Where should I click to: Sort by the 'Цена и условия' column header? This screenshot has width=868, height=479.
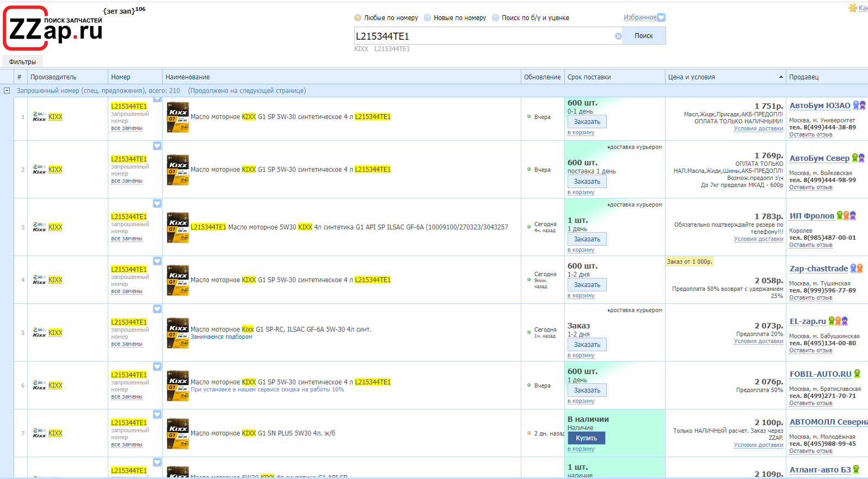pos(725,77)
